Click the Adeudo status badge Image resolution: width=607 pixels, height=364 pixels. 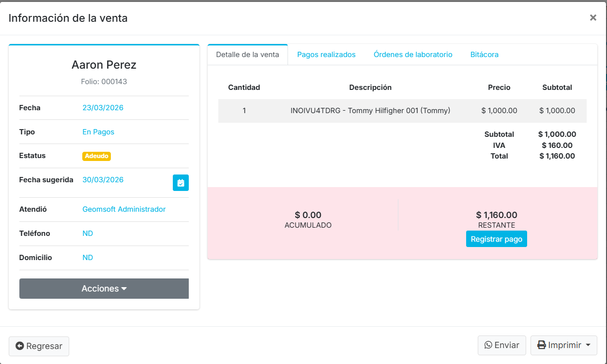point(96,156)
